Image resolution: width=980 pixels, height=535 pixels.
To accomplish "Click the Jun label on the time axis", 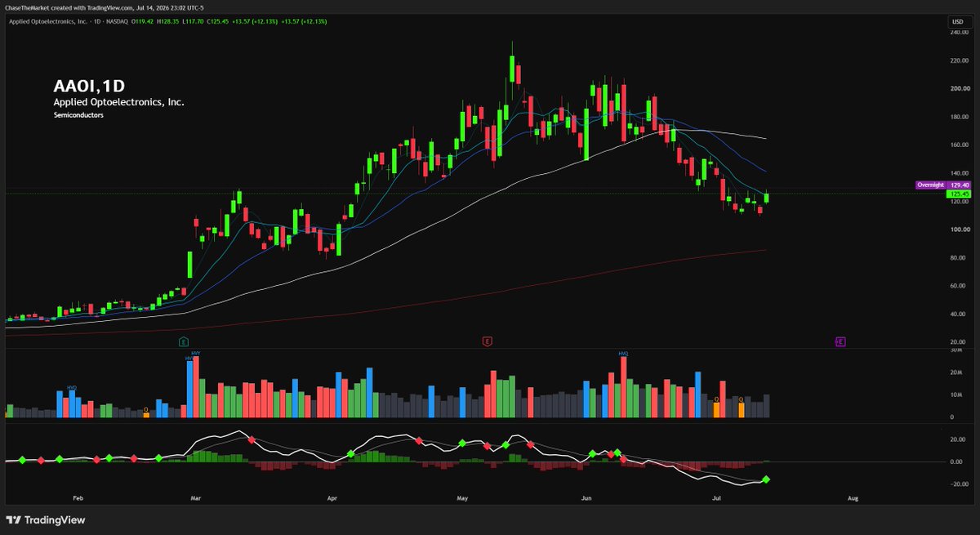I will click(586, 497).
